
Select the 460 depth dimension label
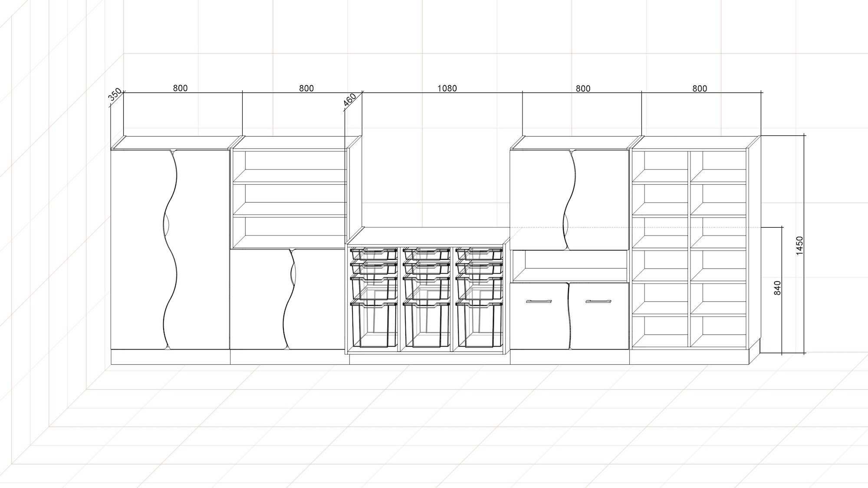tap(350, 100)
